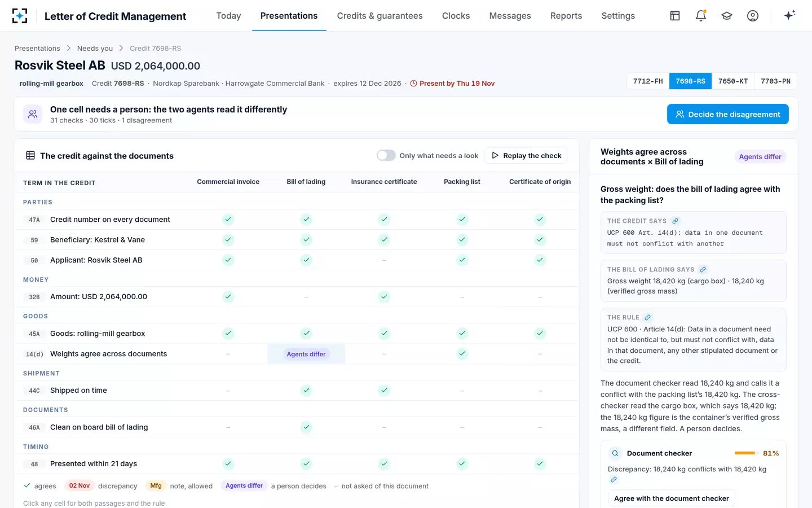Click Replay the check button
The width and height of the screenshot is (812, 508).
click(x=526, y=155)
